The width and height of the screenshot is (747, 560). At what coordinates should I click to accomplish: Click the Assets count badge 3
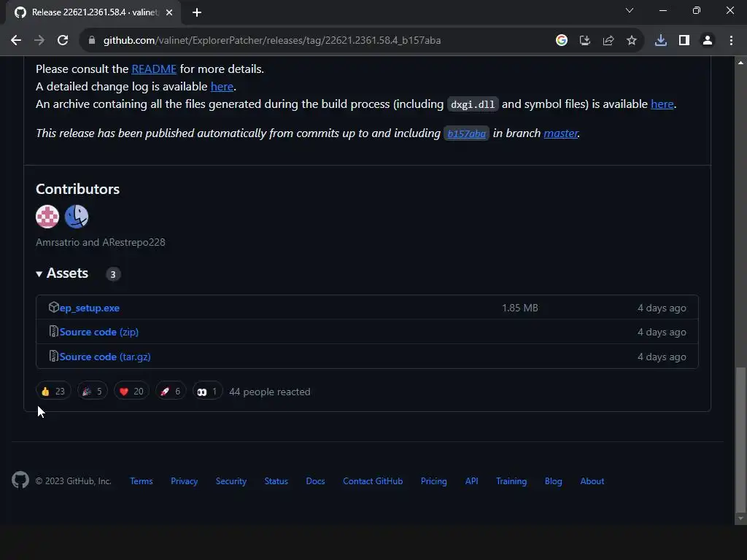tap(113, 274)
